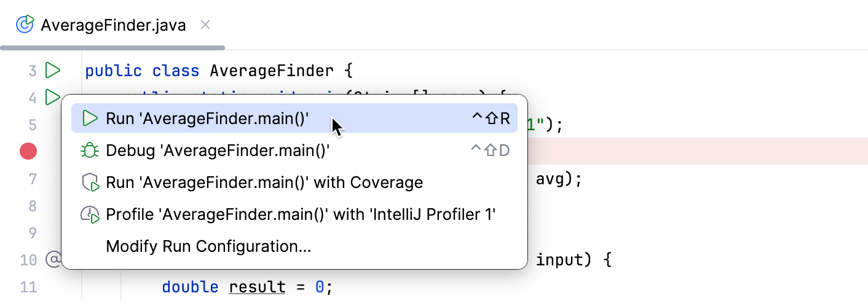Click the profiler clock icon in the popup menu

point(90,214)
